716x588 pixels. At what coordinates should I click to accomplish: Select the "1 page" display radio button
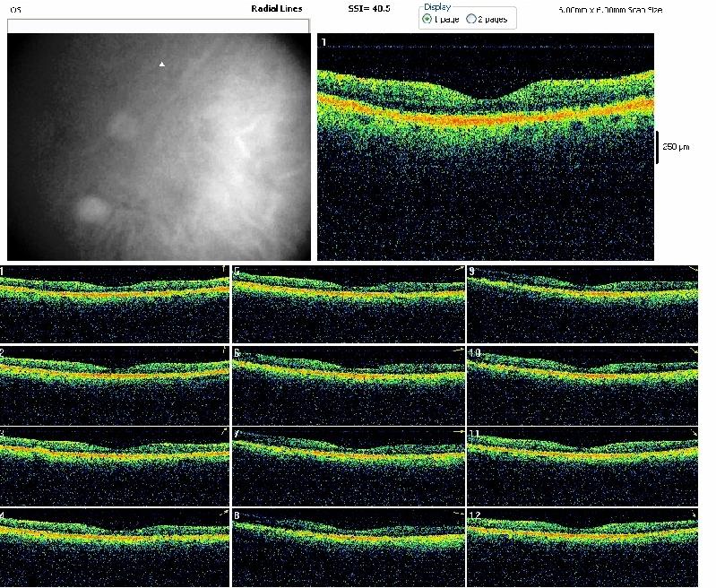[427, 19]
